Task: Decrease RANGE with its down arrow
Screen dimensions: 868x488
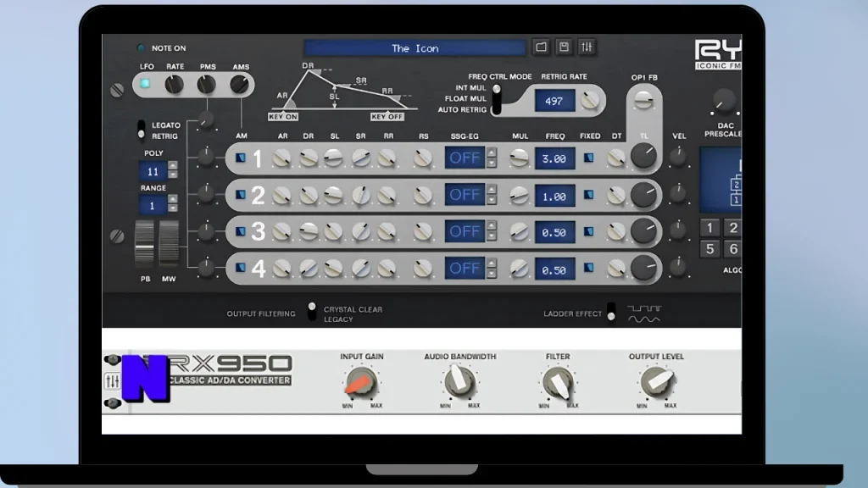Action: (173, 208)
